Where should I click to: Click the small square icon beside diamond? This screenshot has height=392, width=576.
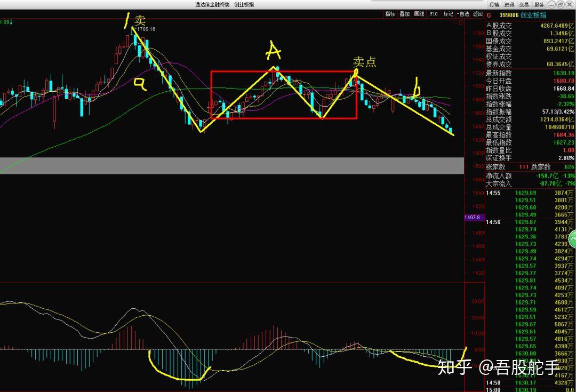461,23
